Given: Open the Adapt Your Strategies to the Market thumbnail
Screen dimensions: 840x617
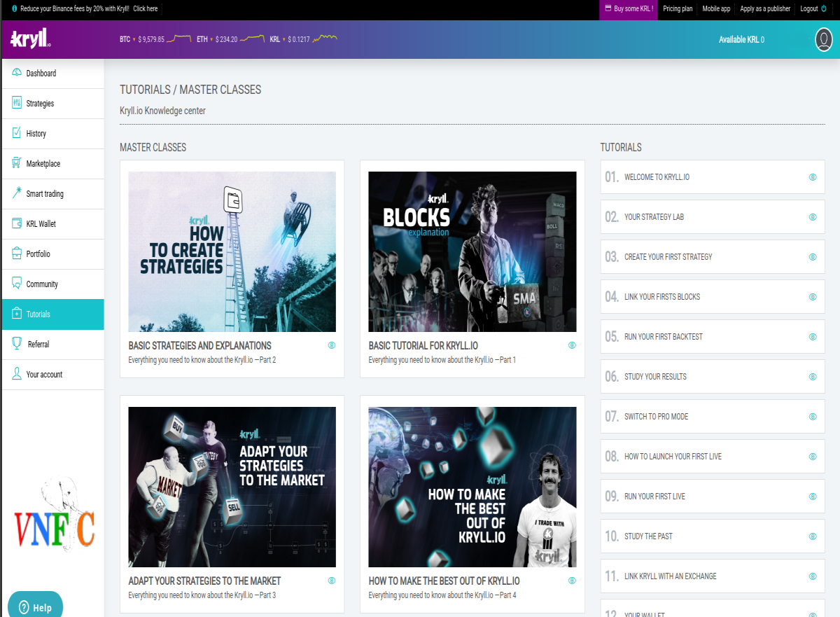Looking at the screenshot, I should pos(232,487).
